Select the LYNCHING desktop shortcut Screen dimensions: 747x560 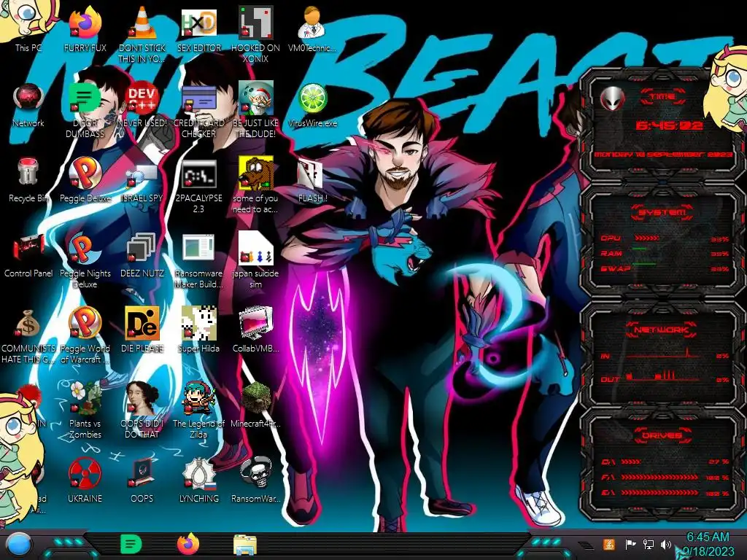[198, 480]
